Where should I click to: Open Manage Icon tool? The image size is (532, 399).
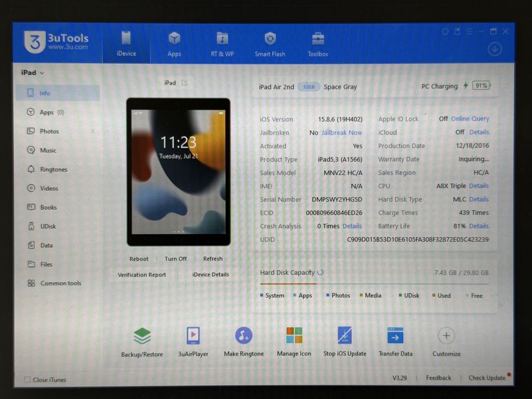[x=294, y=342]
